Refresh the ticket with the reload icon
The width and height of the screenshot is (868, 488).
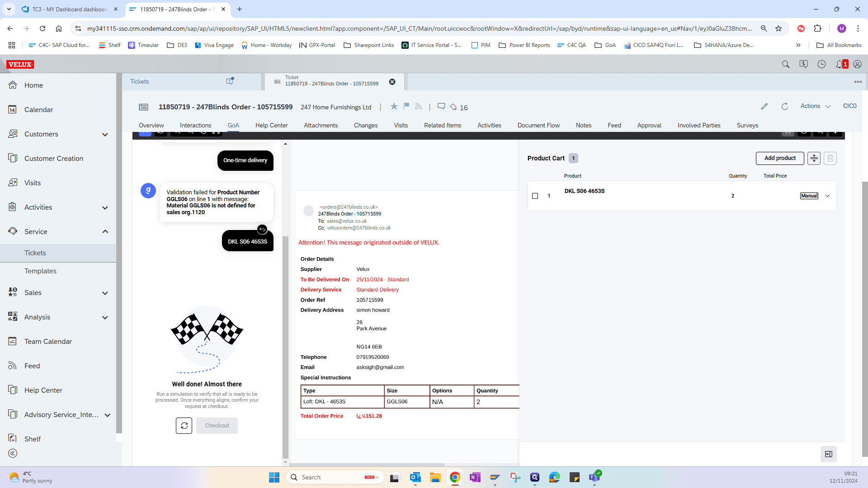pos(785,106)
